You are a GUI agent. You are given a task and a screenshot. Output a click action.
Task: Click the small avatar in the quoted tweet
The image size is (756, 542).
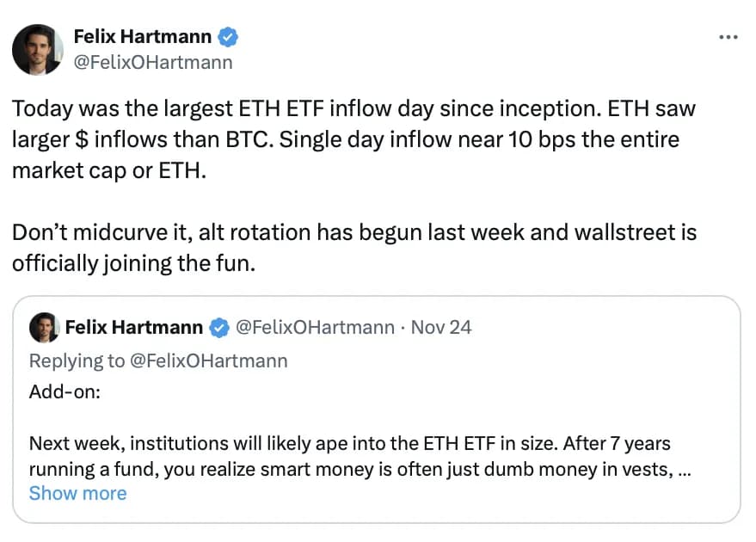pyautogui.click(x=44, y=328)
